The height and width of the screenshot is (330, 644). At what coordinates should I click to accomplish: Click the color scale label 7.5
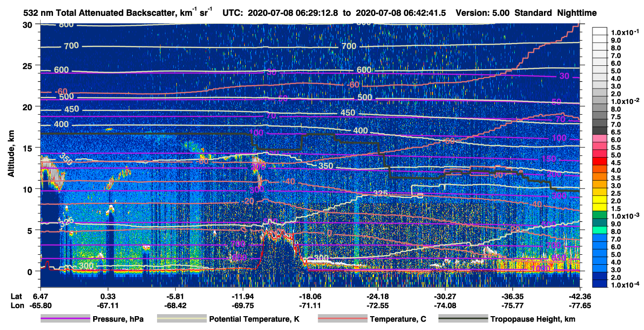coord(616,117)
